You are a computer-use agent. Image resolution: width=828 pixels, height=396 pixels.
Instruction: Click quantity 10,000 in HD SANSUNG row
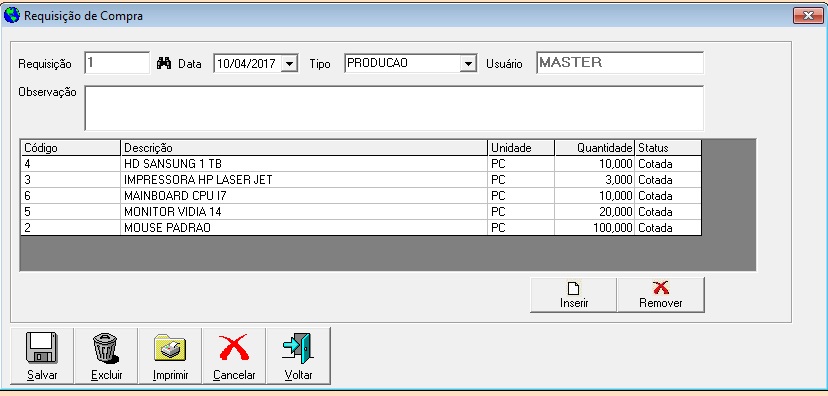pyautogui.click(x=595, y=164)
